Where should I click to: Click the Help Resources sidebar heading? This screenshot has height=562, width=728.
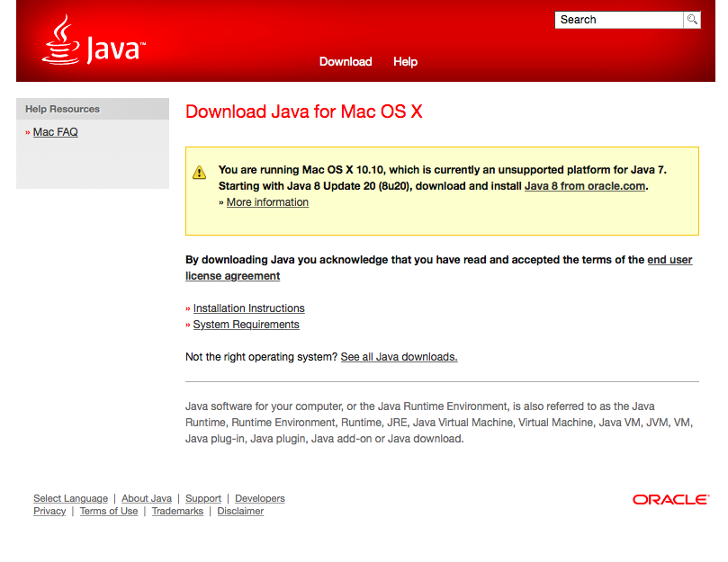[62, 109]
